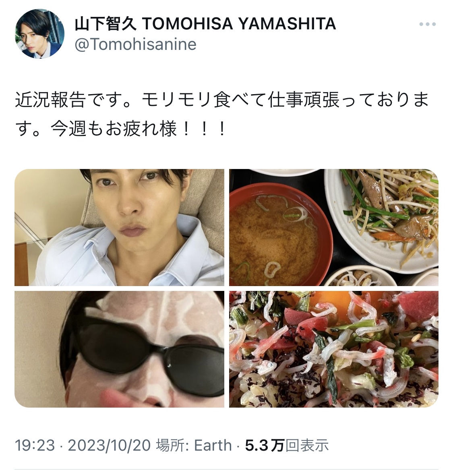Image resolution: width=453 pixels, height=476 pixels.
Task: Open the selfie photo in blue shirt
Action: (x=120, y=227)
